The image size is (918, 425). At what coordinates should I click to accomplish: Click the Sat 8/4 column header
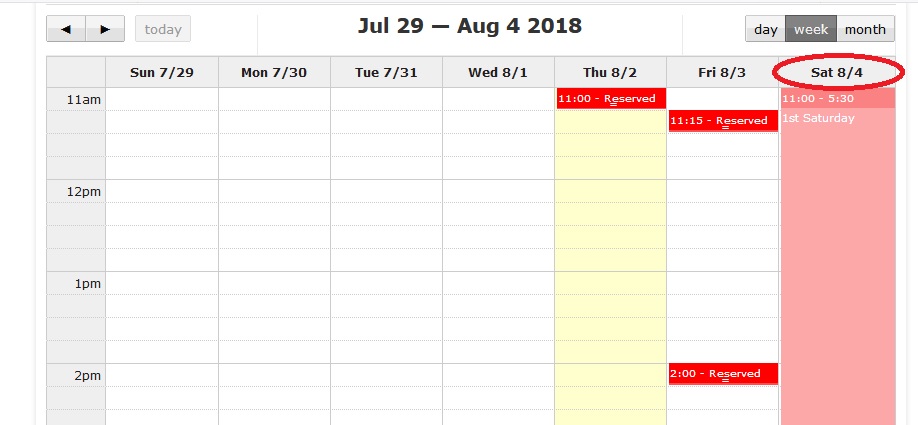tap(837, 72)
